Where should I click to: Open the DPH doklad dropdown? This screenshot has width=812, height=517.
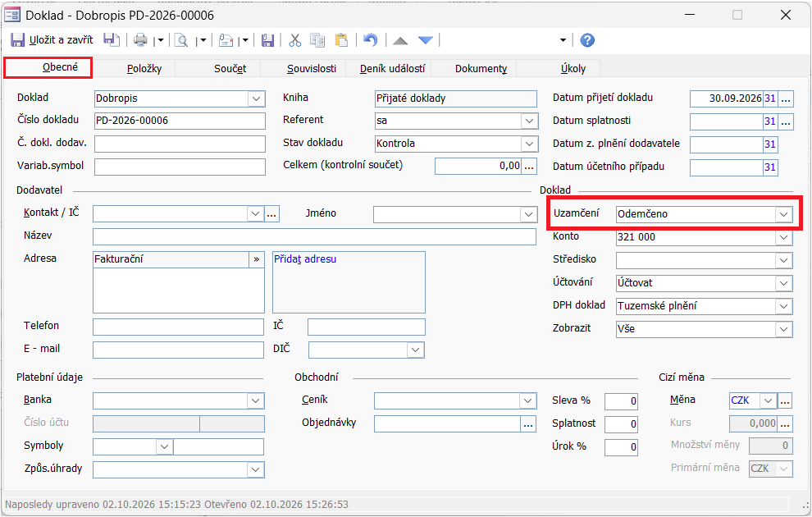coord(783,306)
